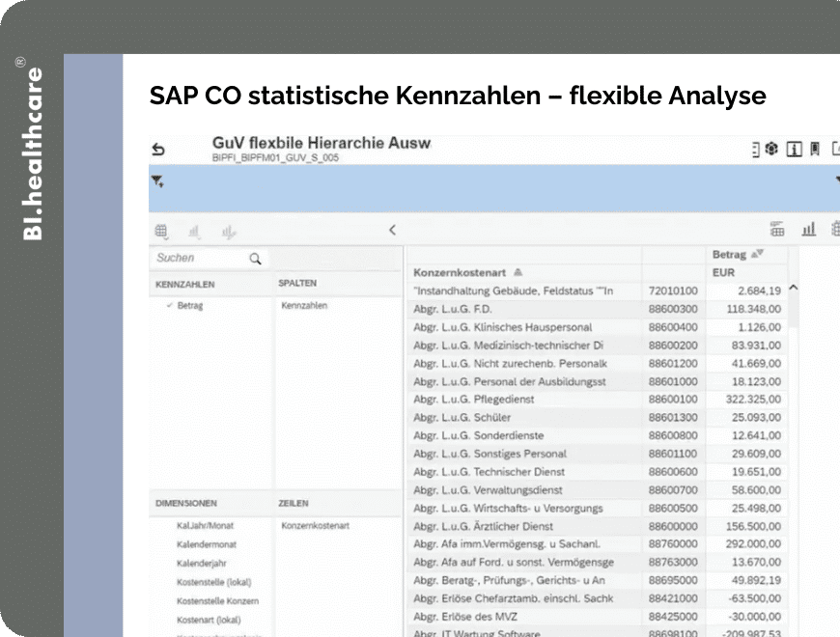Click cost element number 88600300

pyautogui.click(x=673, y=309)
